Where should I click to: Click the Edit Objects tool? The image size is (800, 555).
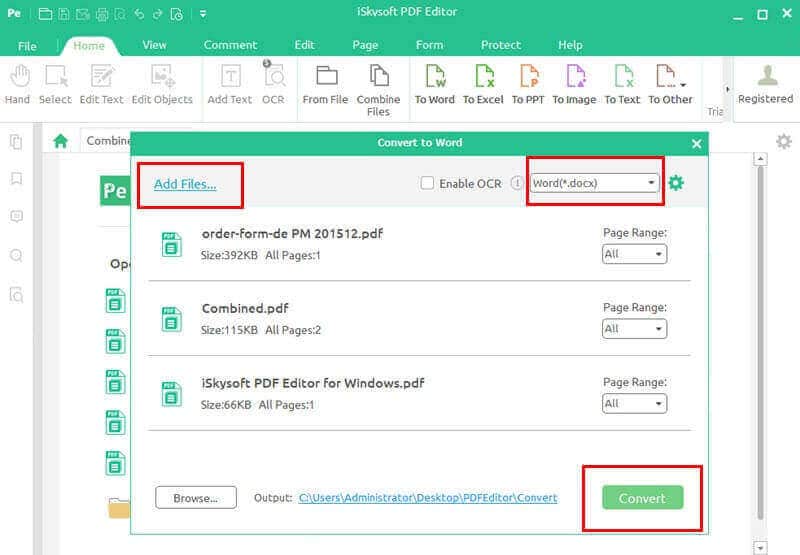(162, 85)
